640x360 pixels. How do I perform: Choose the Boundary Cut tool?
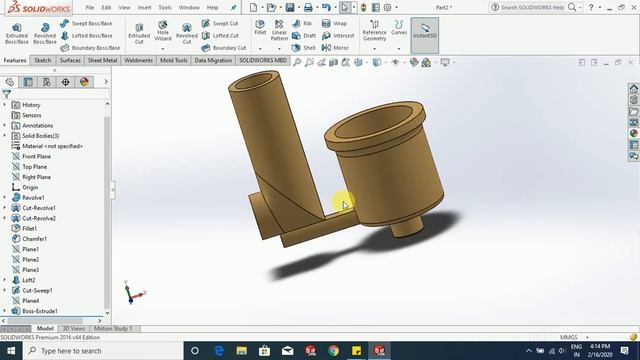224,48
